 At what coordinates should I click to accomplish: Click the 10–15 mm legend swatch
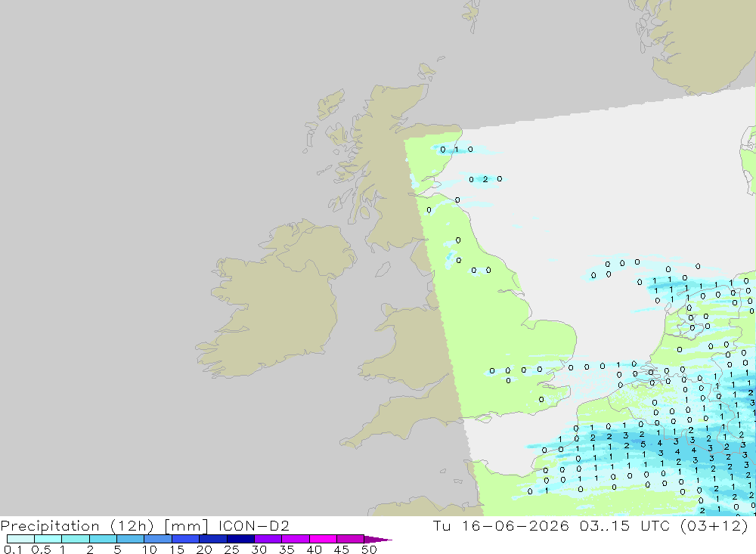click(x=158, y=539)
